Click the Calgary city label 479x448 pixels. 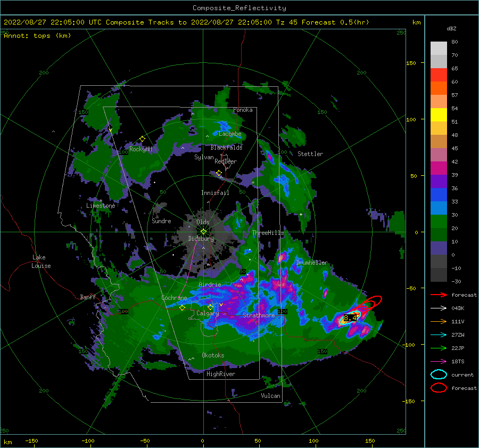coord(208,313)
